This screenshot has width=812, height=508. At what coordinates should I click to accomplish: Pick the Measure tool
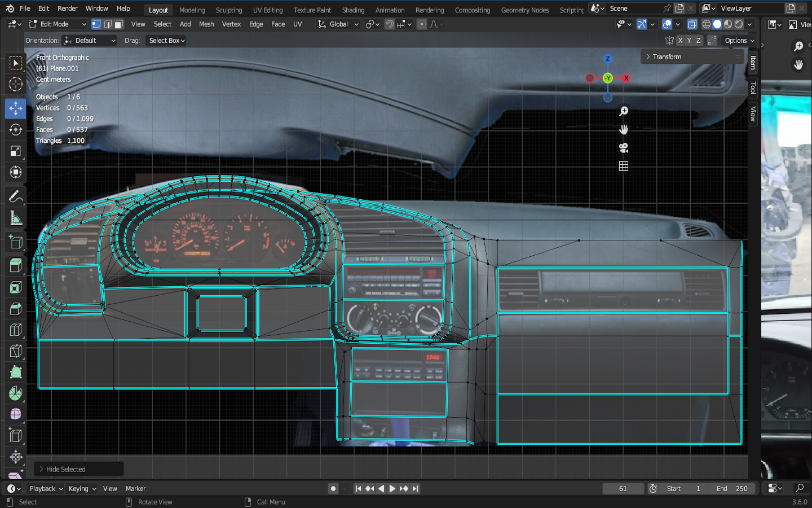click(x=15, y=218)
